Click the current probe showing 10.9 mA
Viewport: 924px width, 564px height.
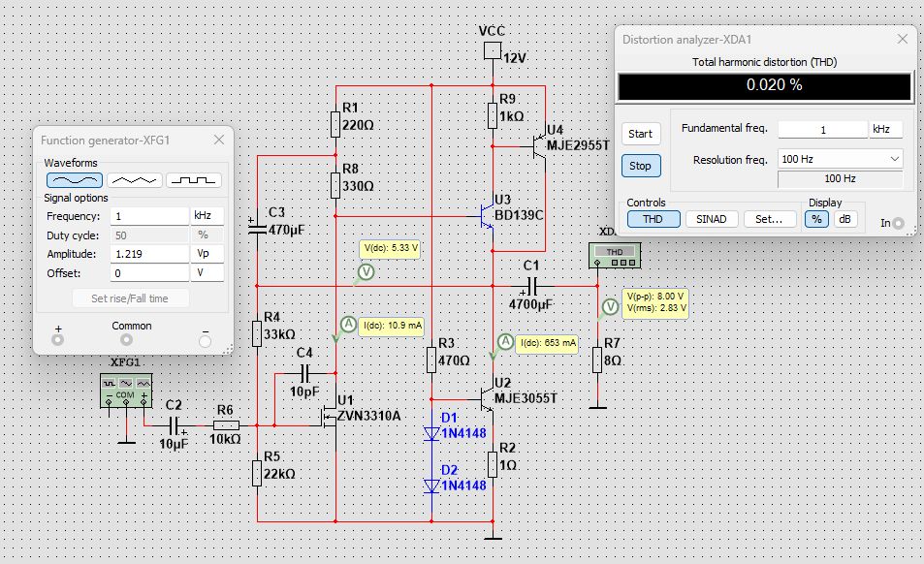click(348, 325)
